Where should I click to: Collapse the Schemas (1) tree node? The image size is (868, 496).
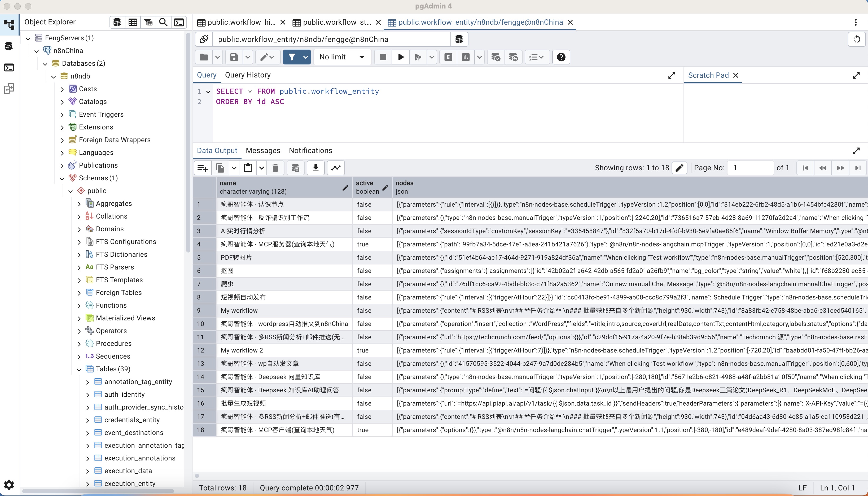coord(62,178)
